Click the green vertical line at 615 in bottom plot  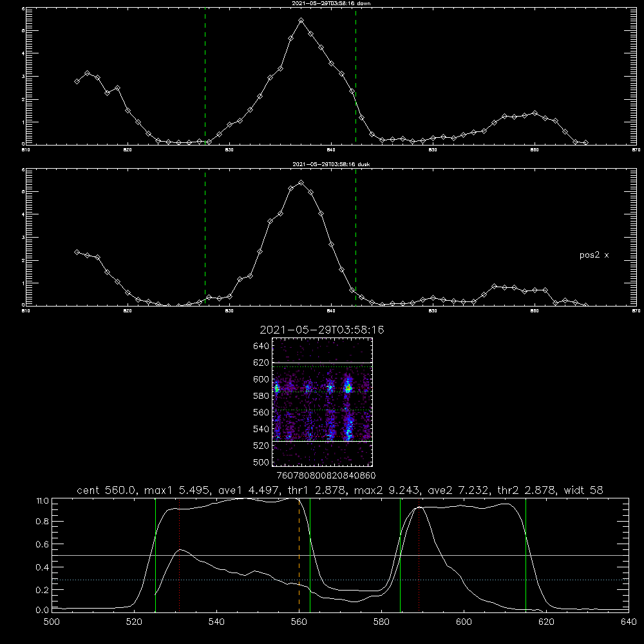point(526,555)
